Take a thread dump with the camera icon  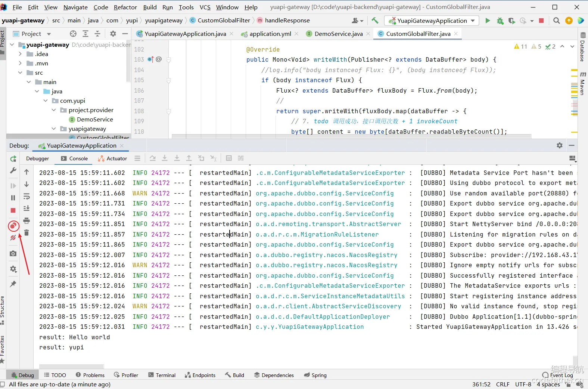pos(13,253)
